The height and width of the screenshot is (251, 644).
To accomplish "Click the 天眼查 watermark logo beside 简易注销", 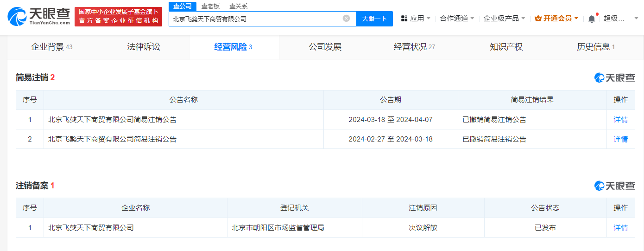I will (x=614, y=77).
